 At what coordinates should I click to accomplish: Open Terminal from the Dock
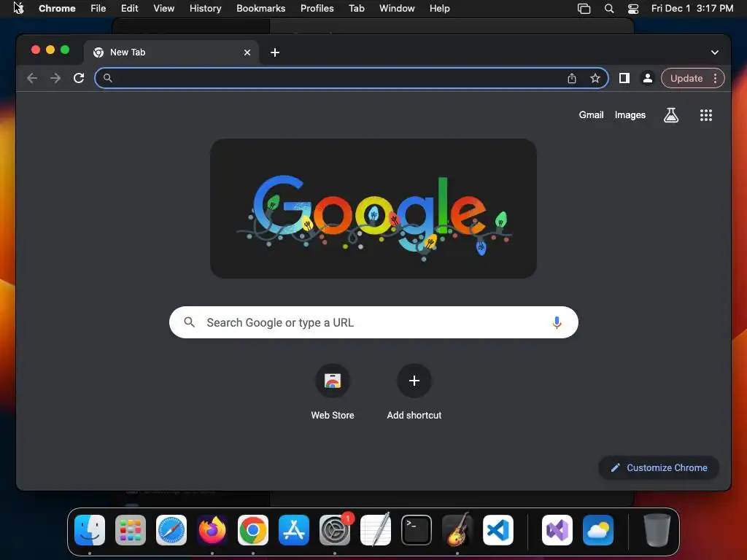point(417,530)
